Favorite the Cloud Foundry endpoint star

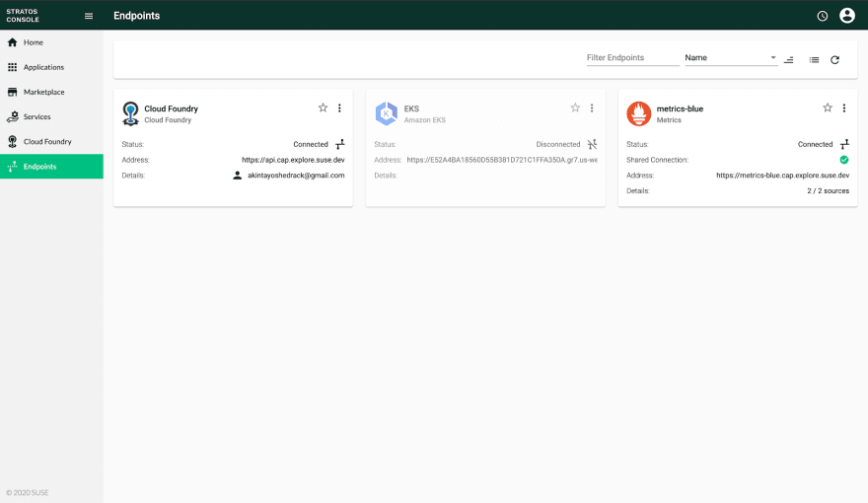point(323,108)
